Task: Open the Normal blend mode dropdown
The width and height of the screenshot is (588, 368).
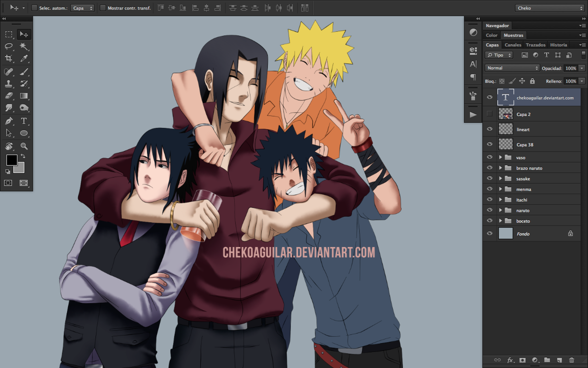Action: click(x=512, y=68)
